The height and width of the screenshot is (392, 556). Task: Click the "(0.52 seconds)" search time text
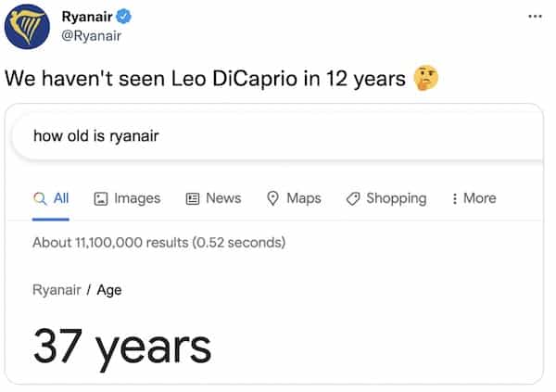coord(238,243)
